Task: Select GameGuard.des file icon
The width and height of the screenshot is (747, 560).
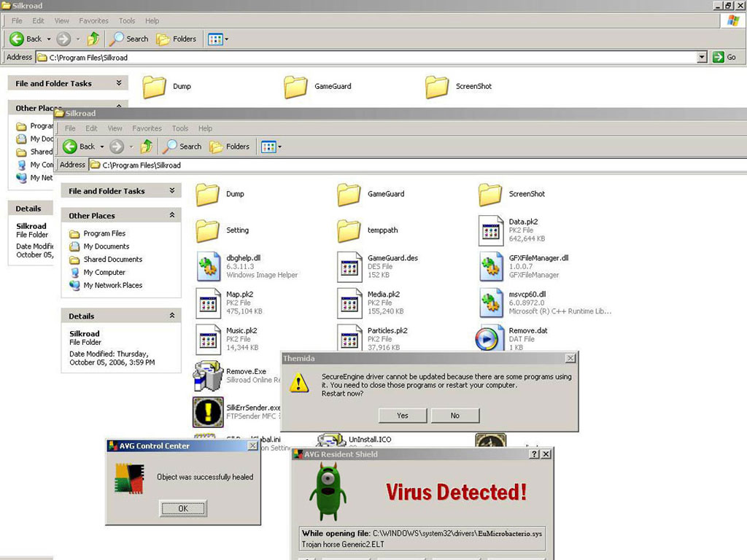Action: (x=349, y=267)
